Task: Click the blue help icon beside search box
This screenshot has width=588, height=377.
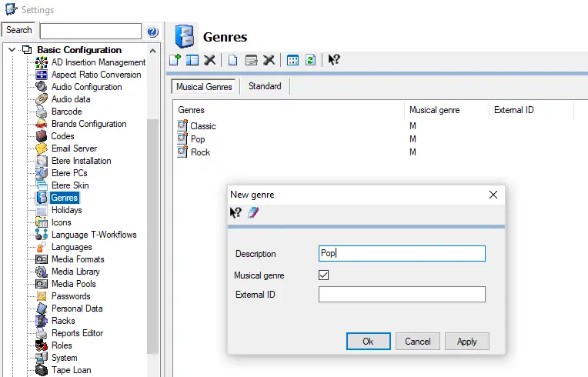Action: [x=152, y=32]
